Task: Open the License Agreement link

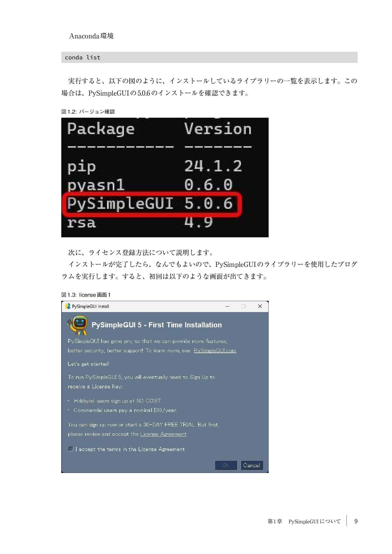Action: [x=163, y=434]
